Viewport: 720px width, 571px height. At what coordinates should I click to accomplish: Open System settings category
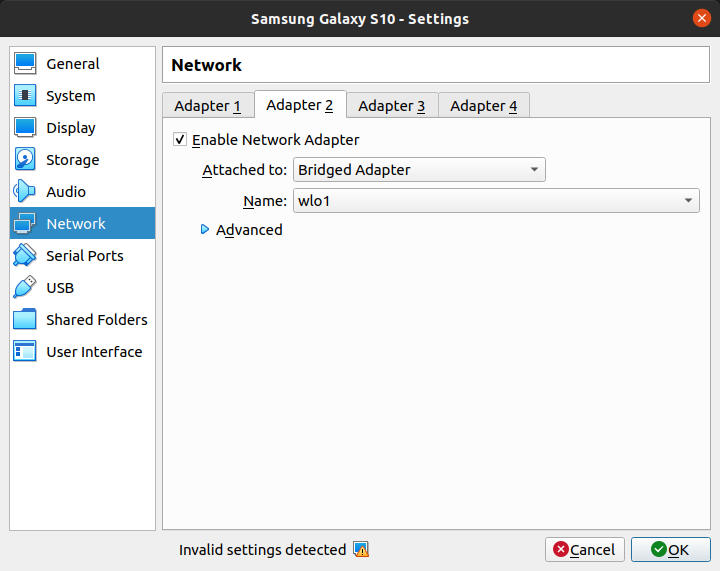tap(83, 95)
